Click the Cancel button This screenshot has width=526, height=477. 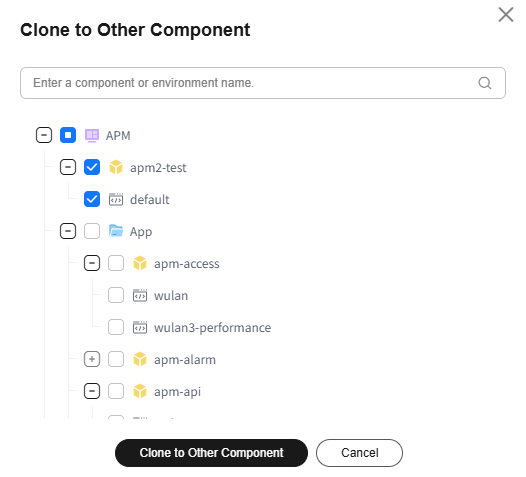coord(359,453)
